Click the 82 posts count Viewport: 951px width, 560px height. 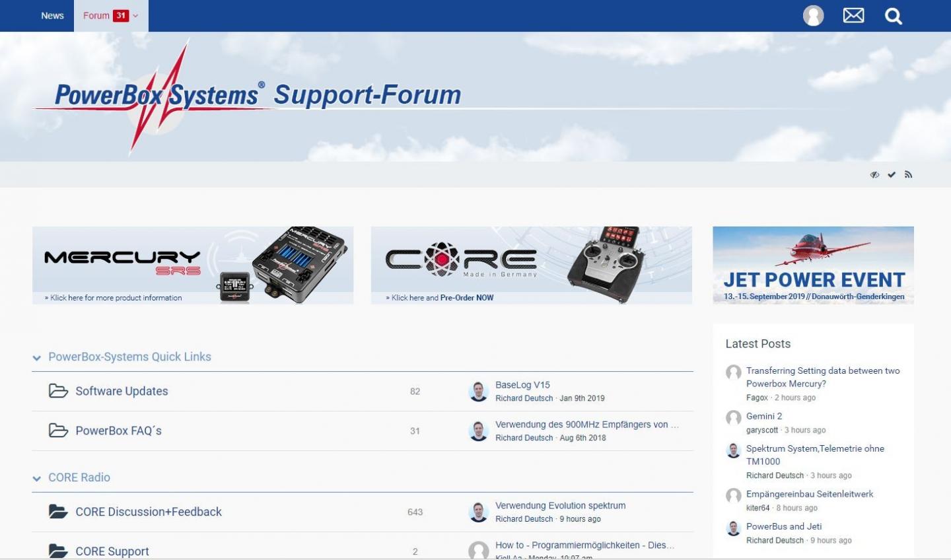(415, 391)
